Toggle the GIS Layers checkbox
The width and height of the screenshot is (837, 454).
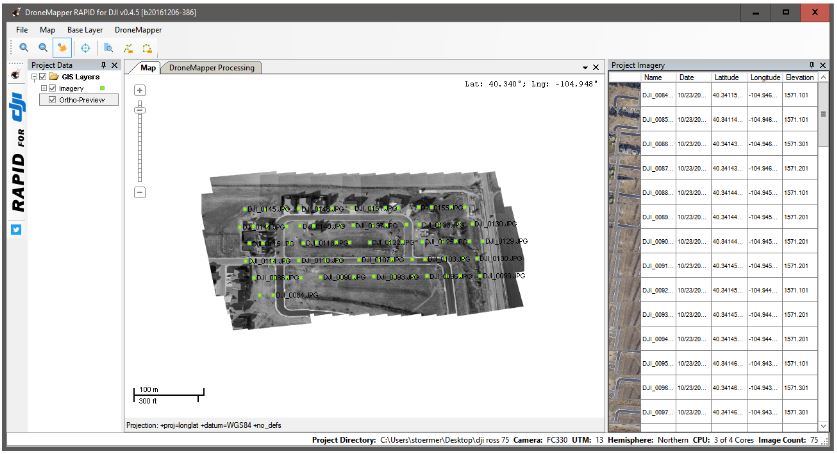(43, 77)
